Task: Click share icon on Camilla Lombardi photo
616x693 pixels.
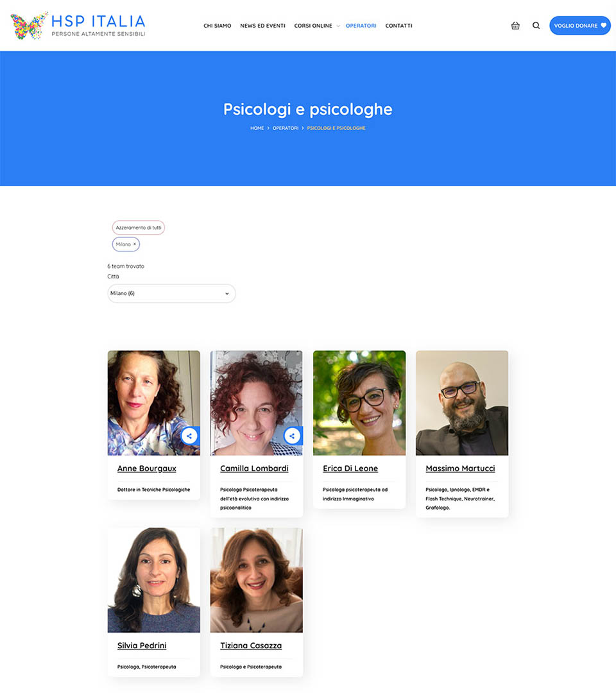Action: pyautogui.click(x=292, y=436)
